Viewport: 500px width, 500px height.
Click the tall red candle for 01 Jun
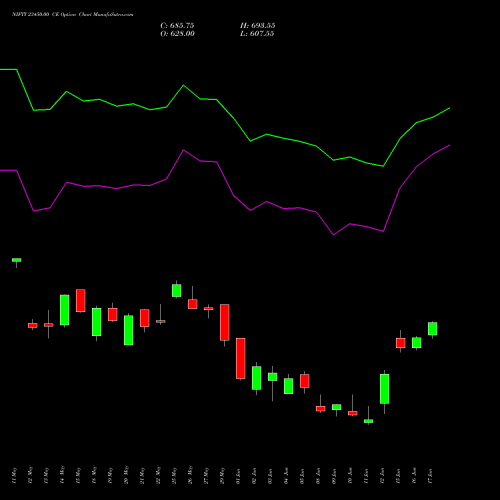tap(241, 358)
